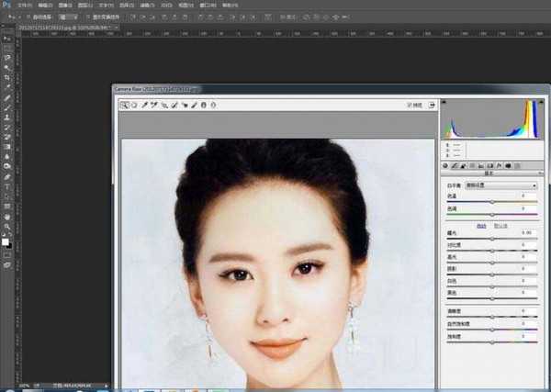The image size is (551, 392).
Task: Toggle Auto-Select checkbox in options bar
Action: click(32, 17)
